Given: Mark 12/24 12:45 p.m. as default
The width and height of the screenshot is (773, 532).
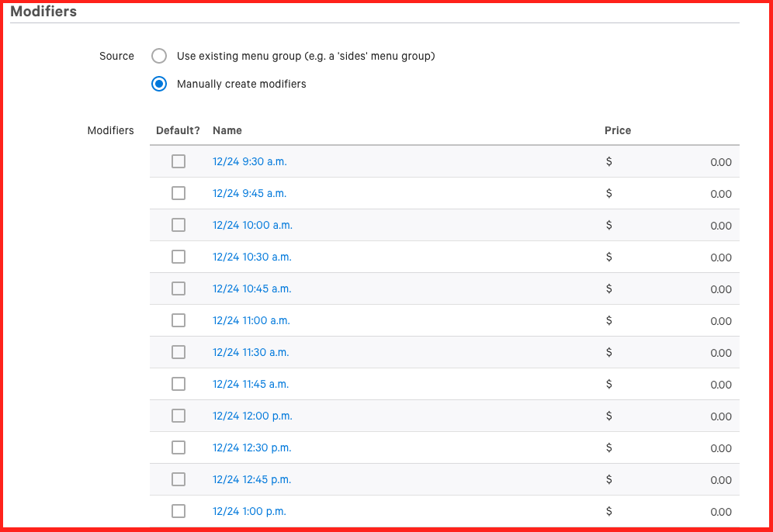Looking at the screenshot, I should [x=179, y=479].
